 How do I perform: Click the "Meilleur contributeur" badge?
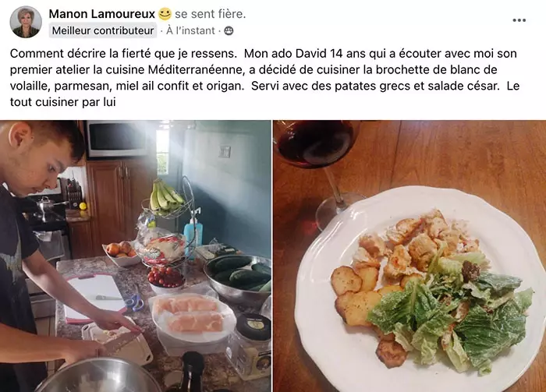click(103, 30)
